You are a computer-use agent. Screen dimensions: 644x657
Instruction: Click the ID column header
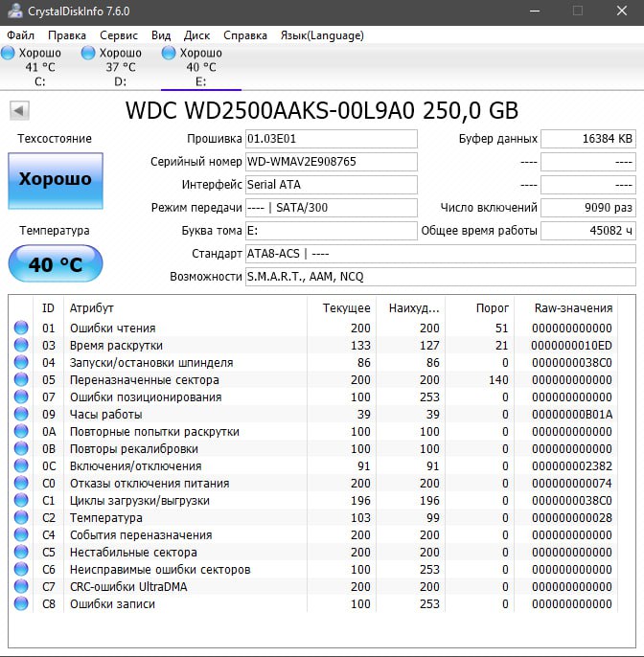pyautogui.click(x=48, y=308)
